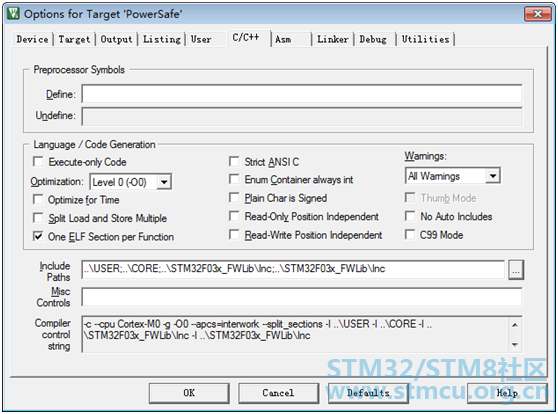
Task: Open the Listing tab
Action: coord(162,39)
